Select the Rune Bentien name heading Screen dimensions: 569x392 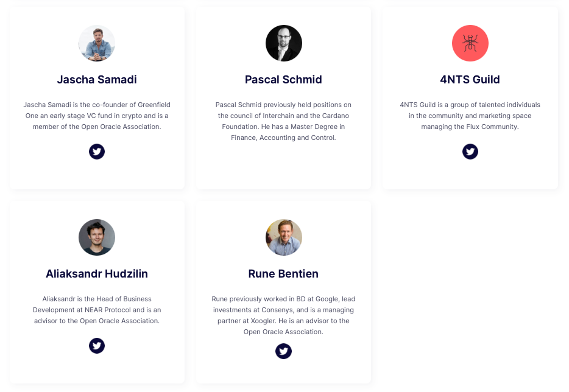click(283, 273)
